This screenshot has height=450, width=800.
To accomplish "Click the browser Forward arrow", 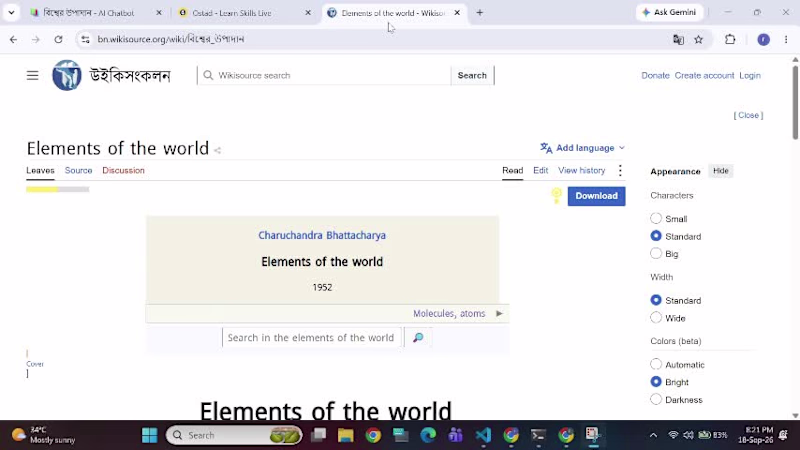I will [x=36, y=39].
